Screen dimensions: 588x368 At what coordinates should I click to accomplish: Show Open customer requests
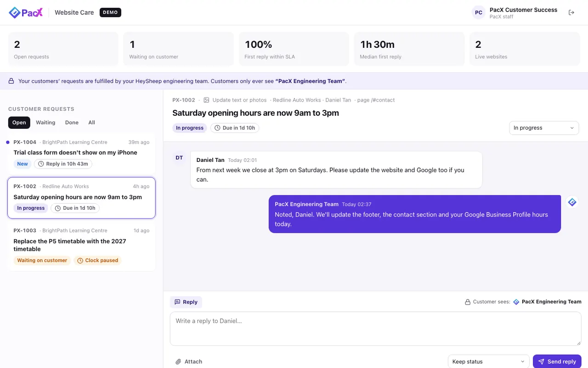coord(19,122)
